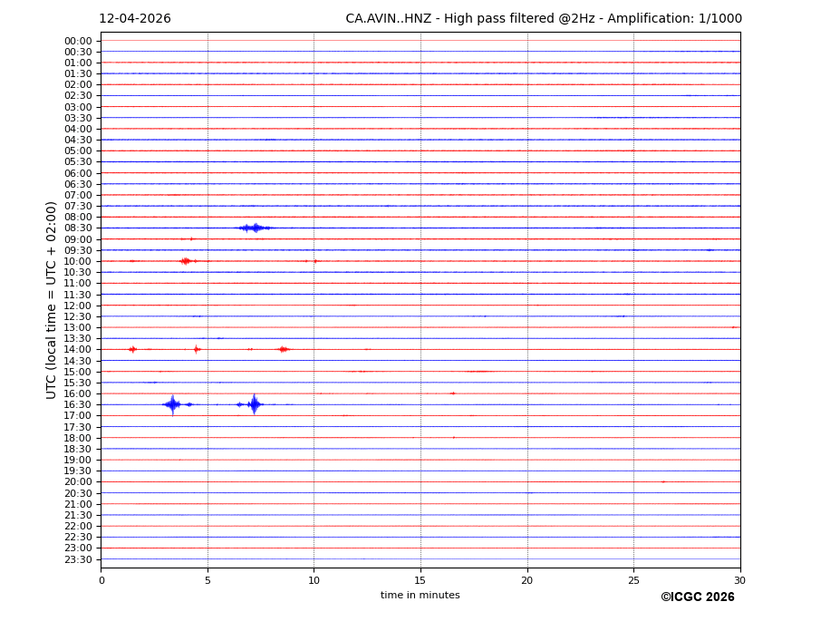
Task: Click the first red burst on the 14:00 trace
Action: click(x=132, y=349)
